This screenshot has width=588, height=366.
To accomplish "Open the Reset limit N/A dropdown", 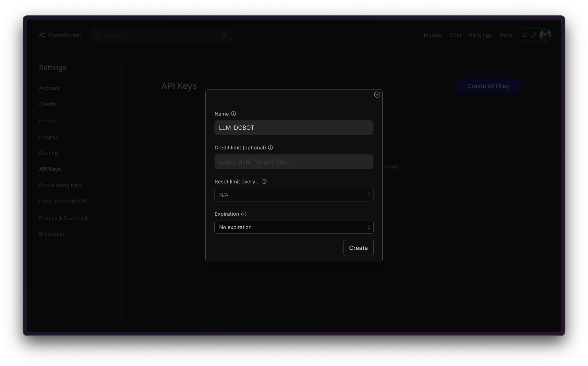I will (x=294, y=195).
